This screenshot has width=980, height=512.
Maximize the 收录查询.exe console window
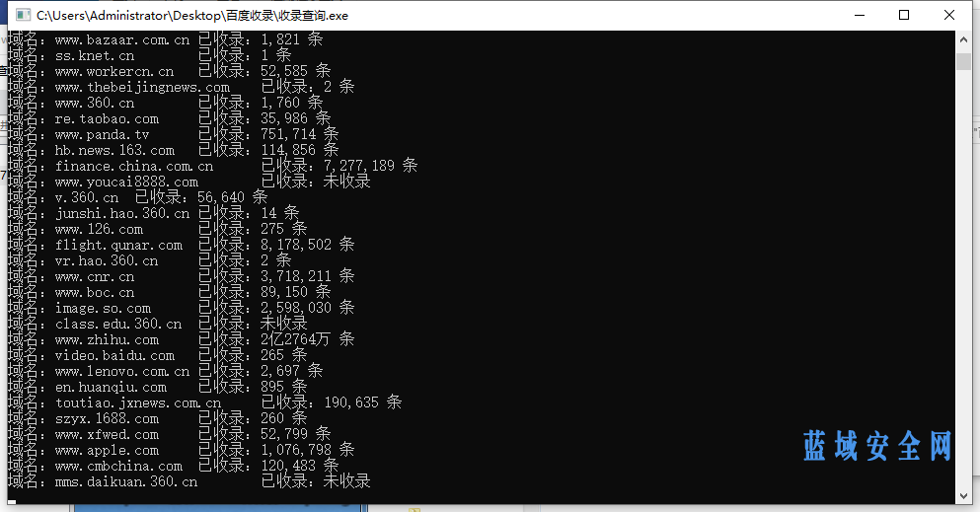(904, 15)
